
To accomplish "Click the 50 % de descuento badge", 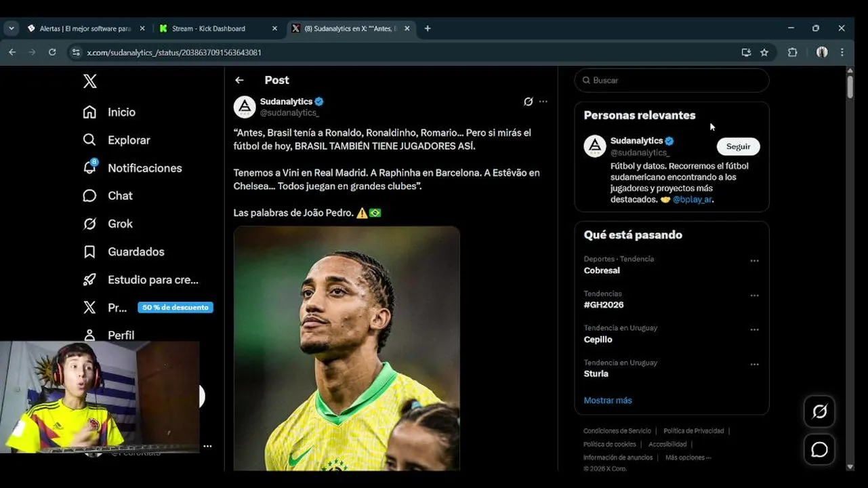I will (175, 308).
